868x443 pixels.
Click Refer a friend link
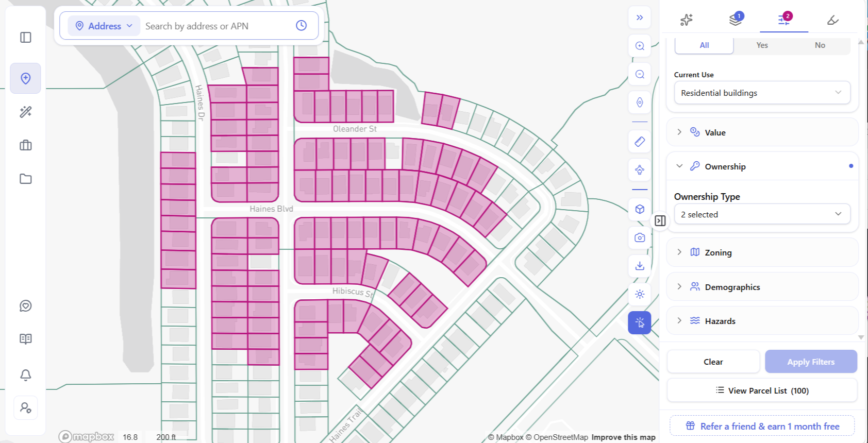point(762,426)
